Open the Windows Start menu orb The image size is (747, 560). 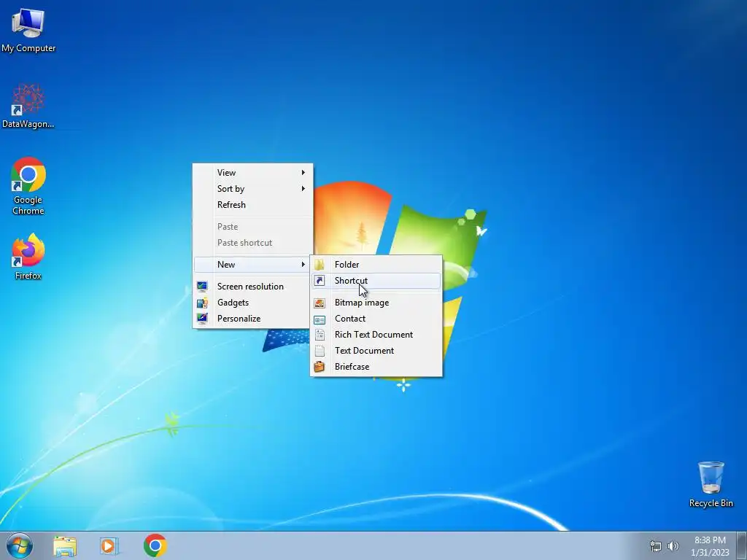[x=19, y=545]
